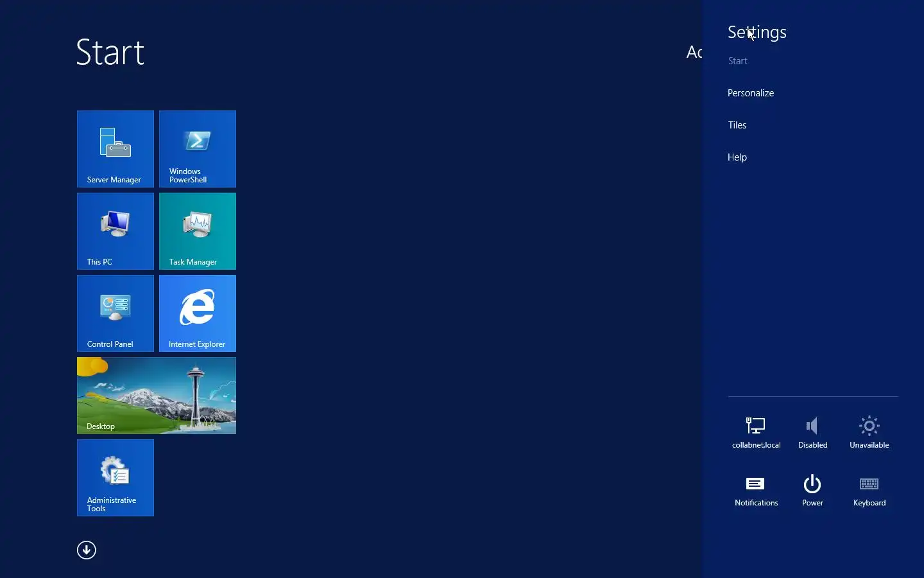Click the Unavailable brightness icon
The image size is (924, 578).
tap(869, 432)
